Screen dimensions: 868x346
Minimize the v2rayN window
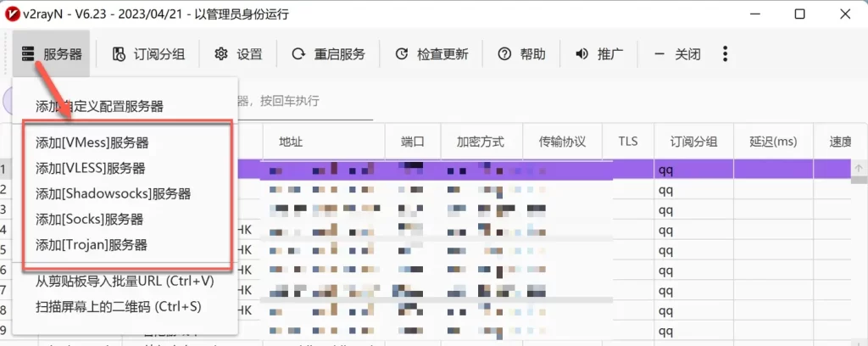(x=754, y=14)
